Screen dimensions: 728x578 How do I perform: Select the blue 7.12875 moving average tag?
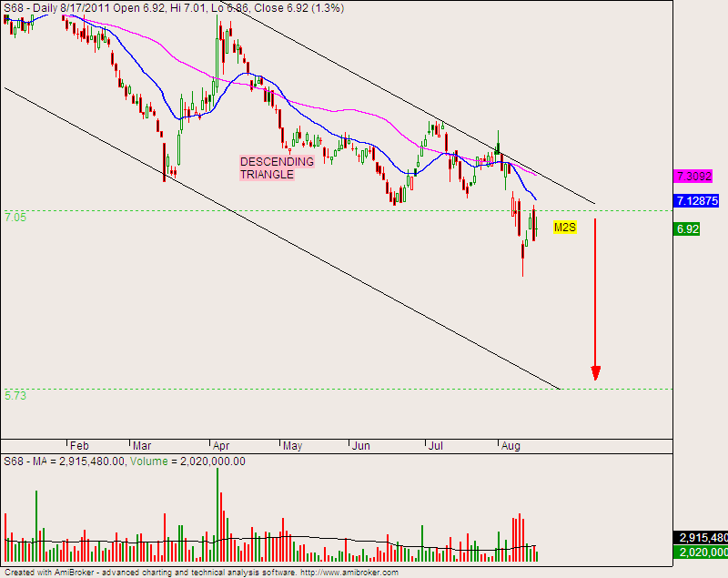coord(700,200)
